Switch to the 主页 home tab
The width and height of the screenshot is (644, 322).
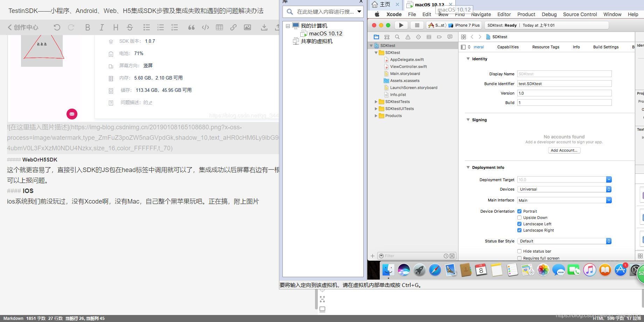tap(385, 4)
